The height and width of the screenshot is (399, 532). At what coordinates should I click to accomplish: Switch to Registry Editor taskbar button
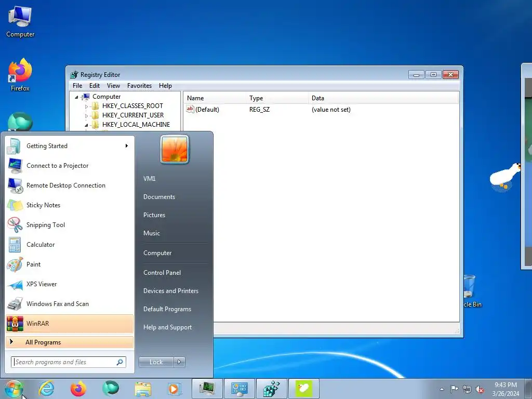point(271,389)
